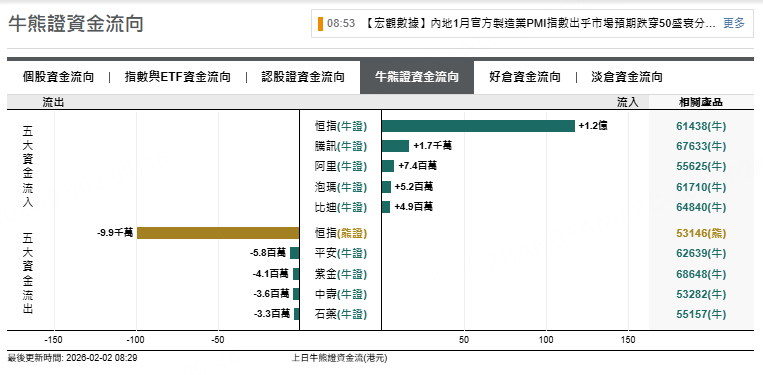This screenshot has height=375, width=763.
Task: Click the 08:53 news timestamp
Action: coord(341,23)
